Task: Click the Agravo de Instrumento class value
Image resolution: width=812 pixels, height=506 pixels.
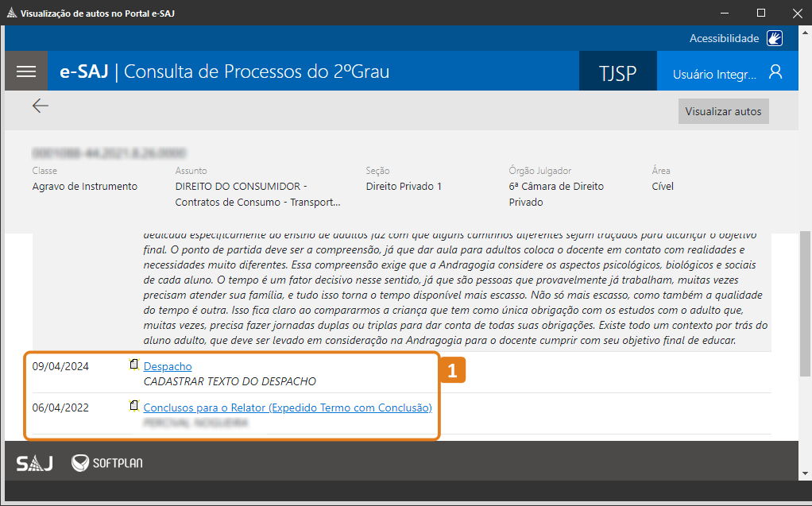Action: (x=85, y=187)
